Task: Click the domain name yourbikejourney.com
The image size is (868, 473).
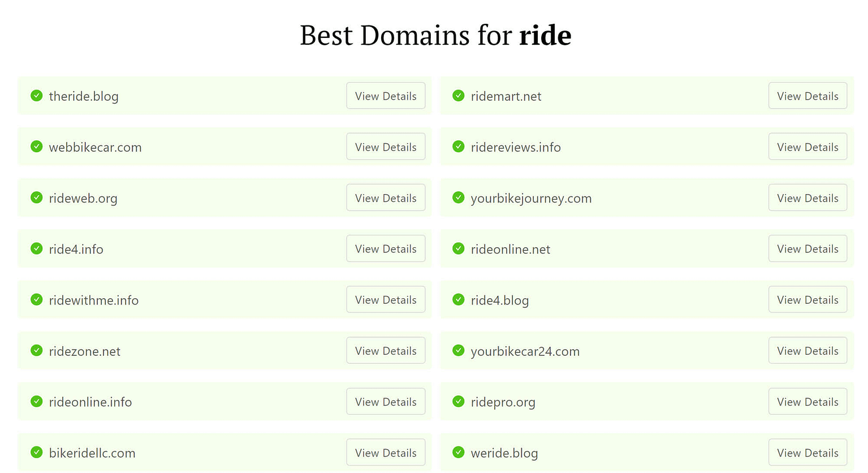Action: (x=531, y=198)
